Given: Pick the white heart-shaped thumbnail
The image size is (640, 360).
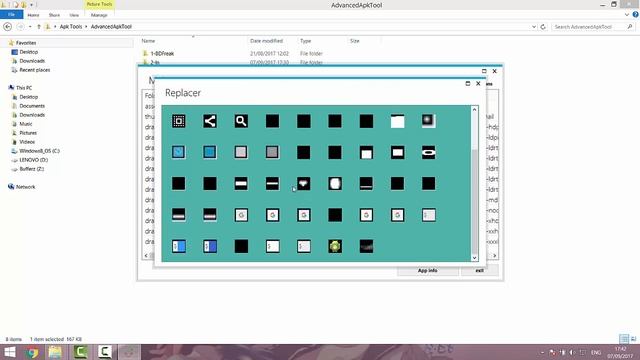Looking at the screenshot, I should pos(304,184).
